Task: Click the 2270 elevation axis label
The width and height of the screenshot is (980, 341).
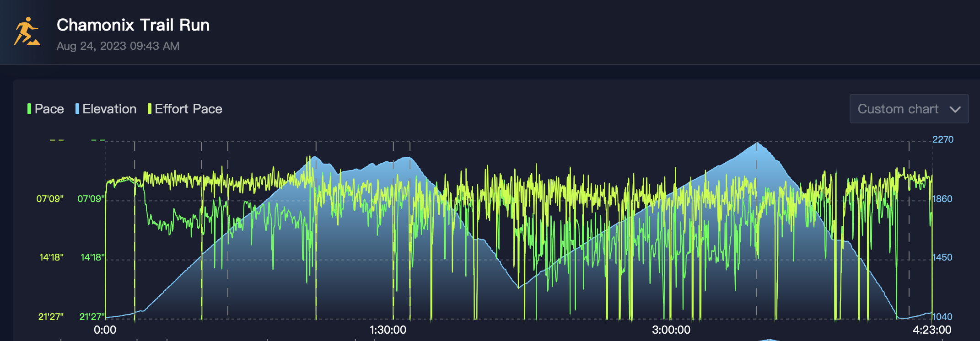Action: point(943,139)
